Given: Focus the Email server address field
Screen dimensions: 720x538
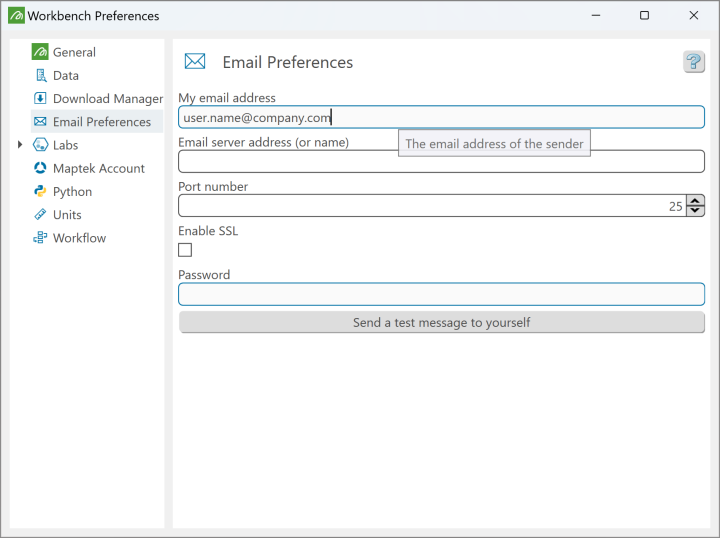Looking at the screenshot, I should [x=441, y=161].
